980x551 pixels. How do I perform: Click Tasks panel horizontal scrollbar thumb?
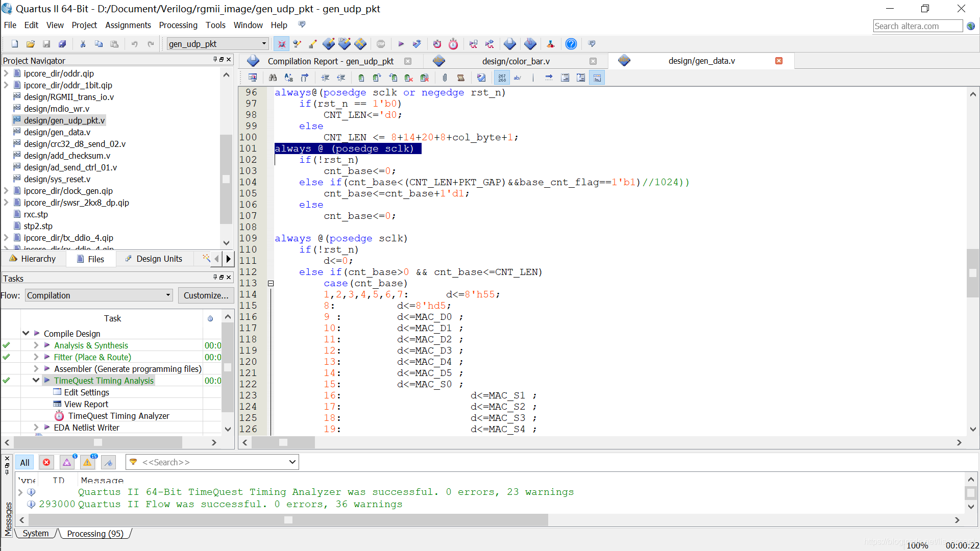pos(98,442)
